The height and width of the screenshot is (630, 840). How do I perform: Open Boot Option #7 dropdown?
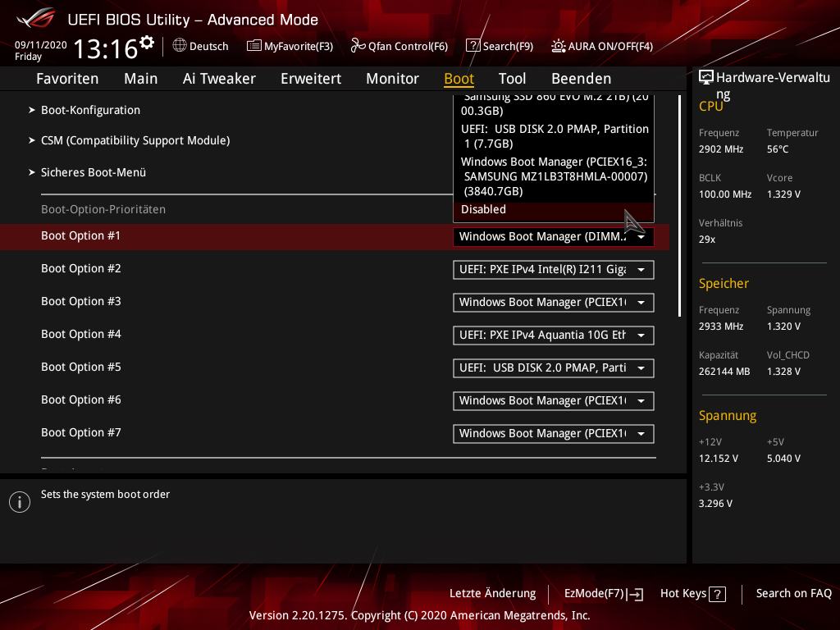point(554,433)
